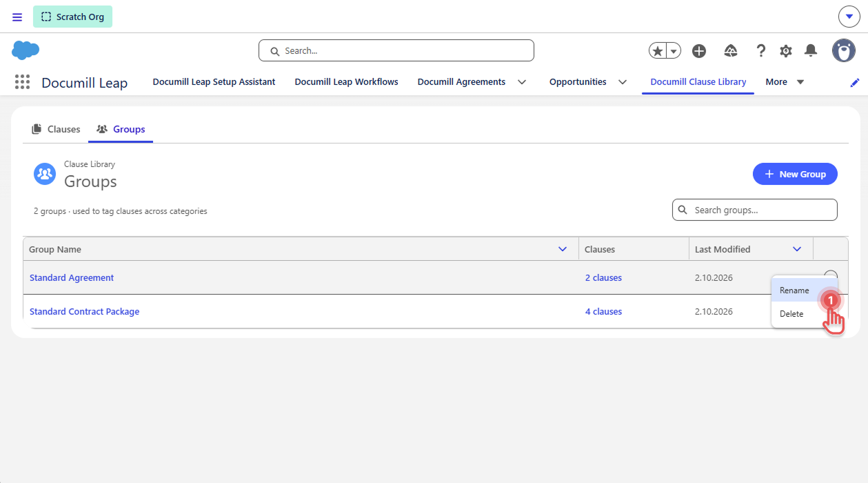Viewport: 868px width, 483px height.
Task: Open the Trailhead guidance icon
Action: [731, 50]
